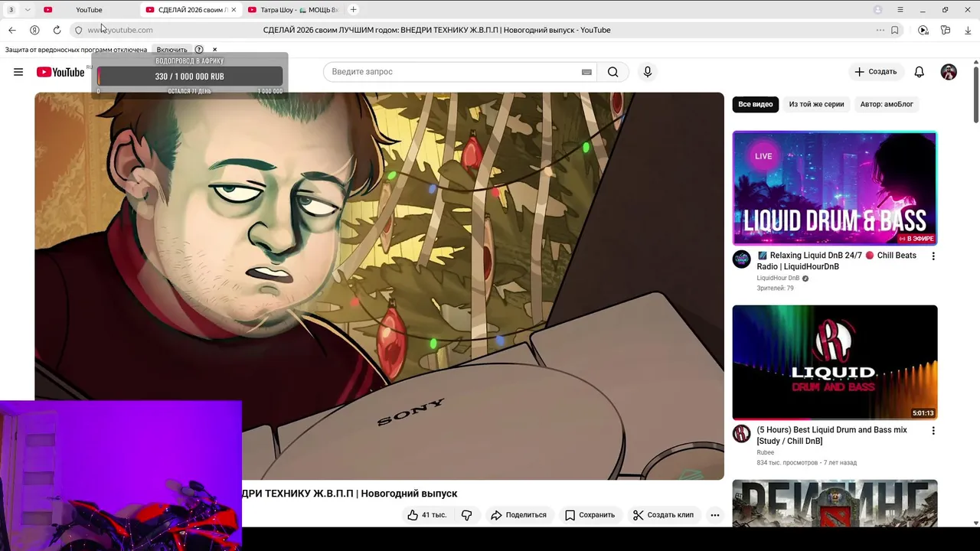Click the Rubee channel name
This screenshot has width=980, height=551.
pos(766,452)
